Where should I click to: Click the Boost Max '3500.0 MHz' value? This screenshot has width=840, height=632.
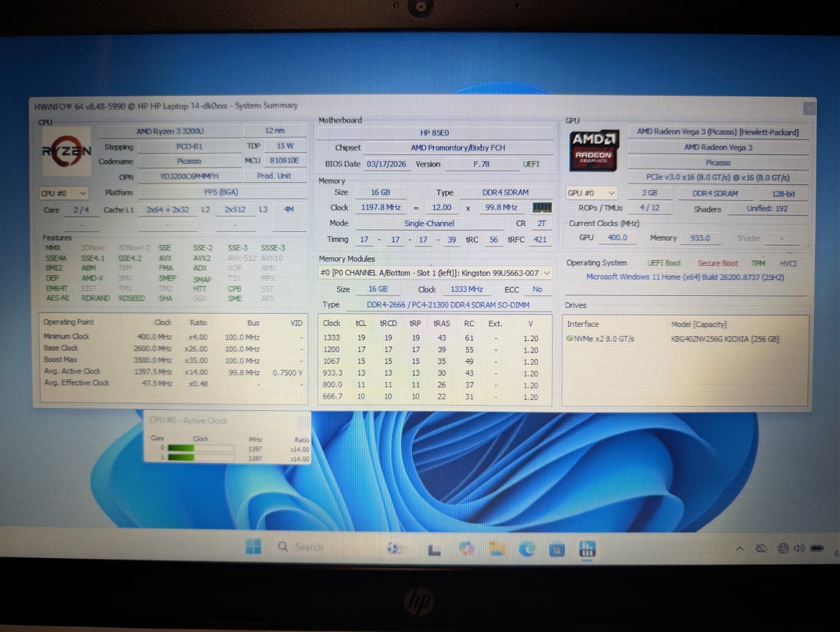[153, 360]
